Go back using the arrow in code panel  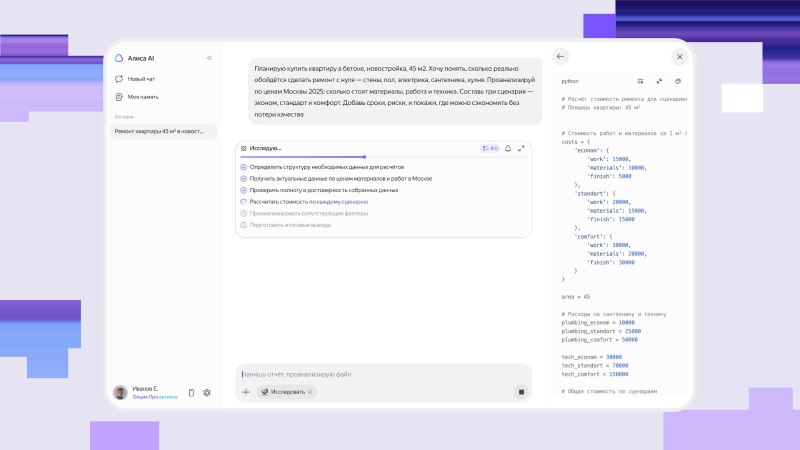tap(560, 57)
